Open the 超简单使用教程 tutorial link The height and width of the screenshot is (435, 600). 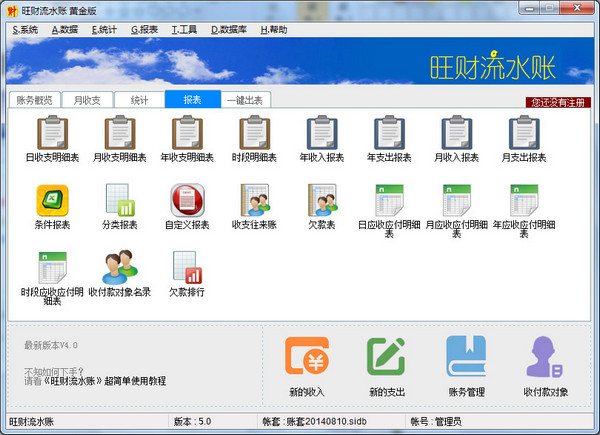135,381
